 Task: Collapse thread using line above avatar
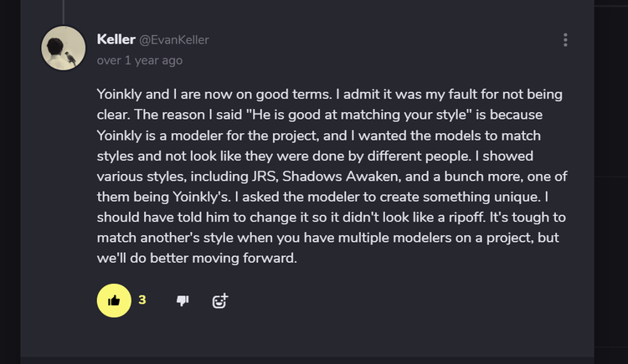point(64,12)
